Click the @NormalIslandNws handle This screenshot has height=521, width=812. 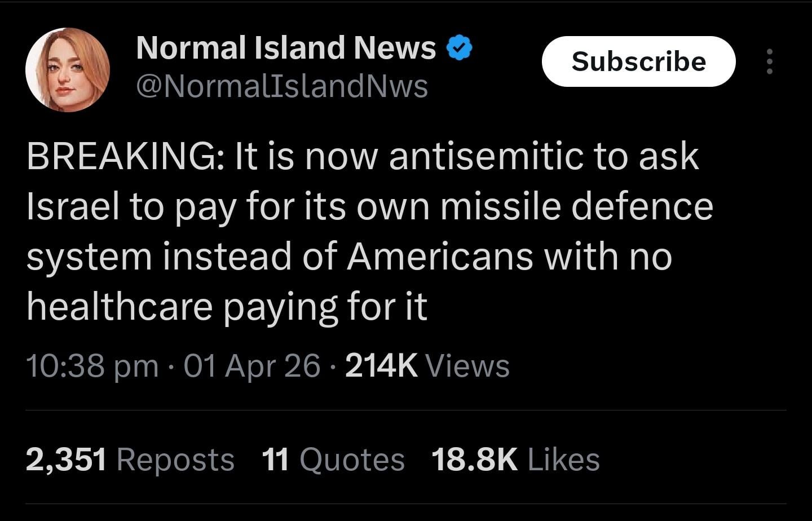[282, 86]
